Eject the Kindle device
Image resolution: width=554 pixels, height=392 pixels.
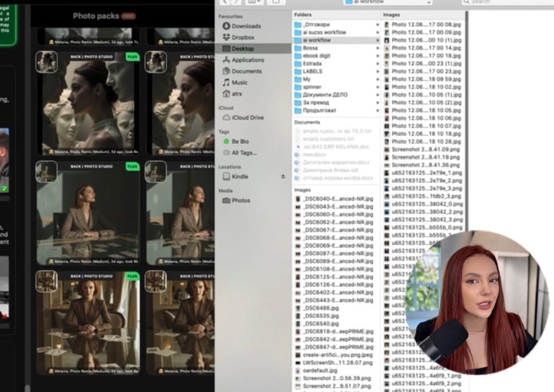click(x=282, y=177)
